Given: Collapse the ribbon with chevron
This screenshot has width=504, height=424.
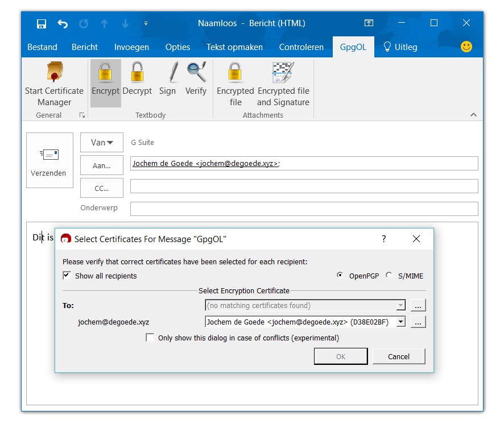Looking at the screenshot, I should (473, 115).
